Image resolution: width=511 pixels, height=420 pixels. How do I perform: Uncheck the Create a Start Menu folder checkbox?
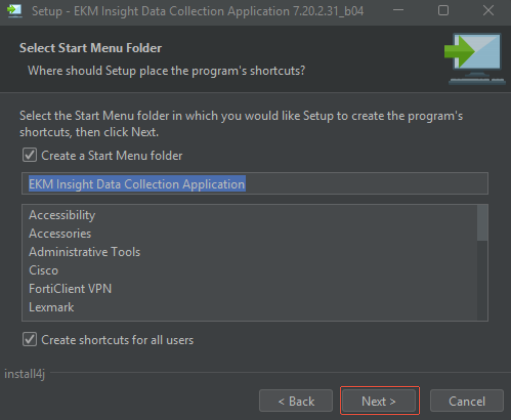pos(29,155)
